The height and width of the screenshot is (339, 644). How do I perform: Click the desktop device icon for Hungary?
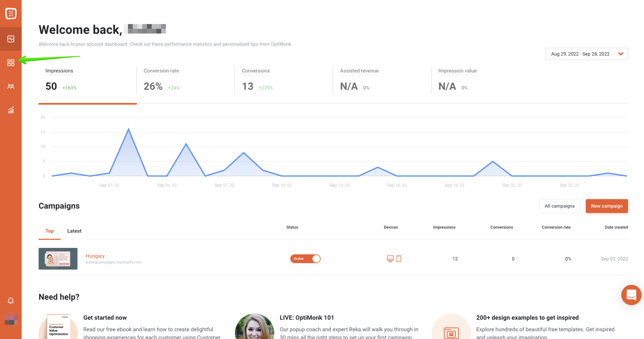coord(390,259)
